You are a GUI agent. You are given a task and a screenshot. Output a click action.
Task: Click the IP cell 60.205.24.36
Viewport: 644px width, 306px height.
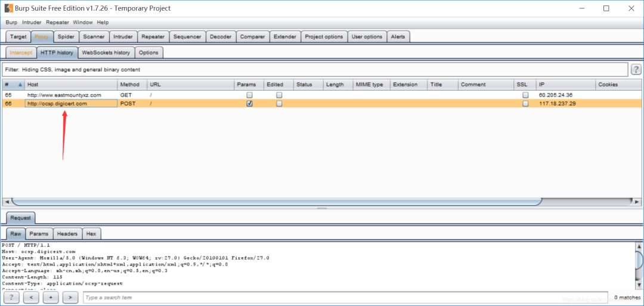566,95
